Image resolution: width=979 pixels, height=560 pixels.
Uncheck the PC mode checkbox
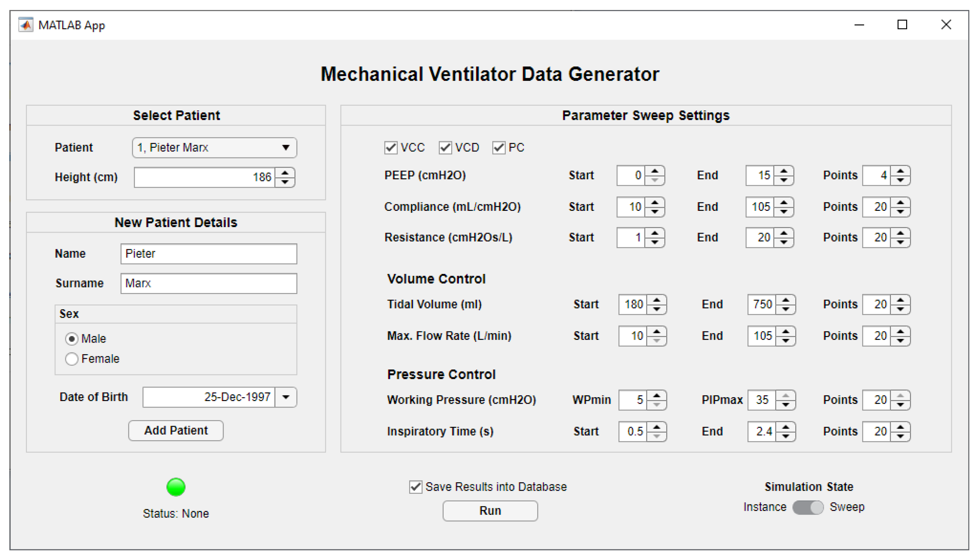tap(499, 148)
